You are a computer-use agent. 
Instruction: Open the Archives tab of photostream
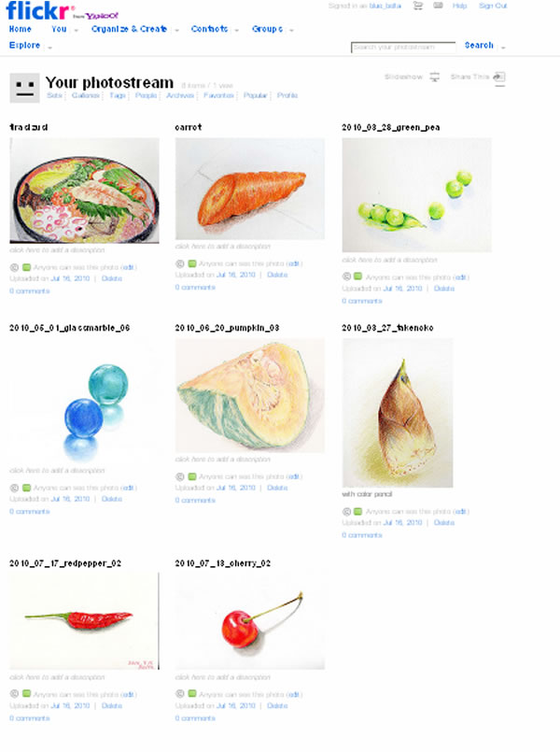[x=179, y=95]
